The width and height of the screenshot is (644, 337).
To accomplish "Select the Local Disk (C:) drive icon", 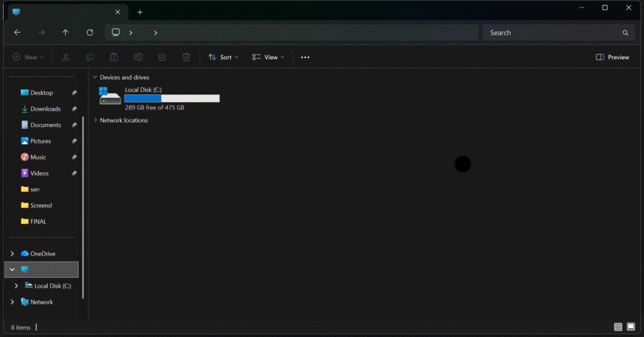I will coord(109,96).
